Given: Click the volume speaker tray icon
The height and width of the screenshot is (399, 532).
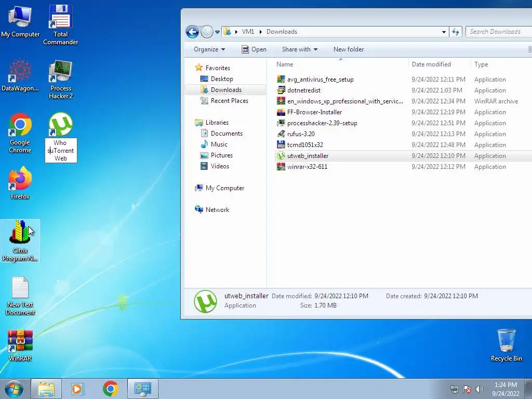Looking at the screenshot, I should click(479, 389).
